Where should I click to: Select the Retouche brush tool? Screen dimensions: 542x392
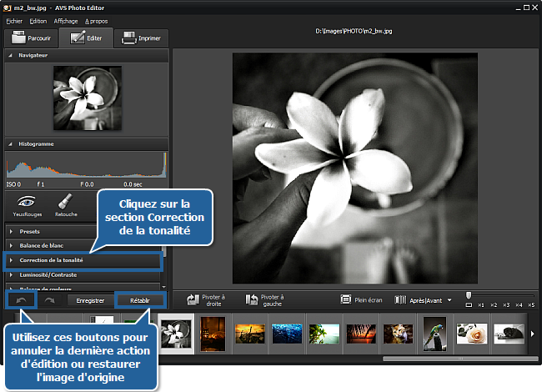click(67, 205)
